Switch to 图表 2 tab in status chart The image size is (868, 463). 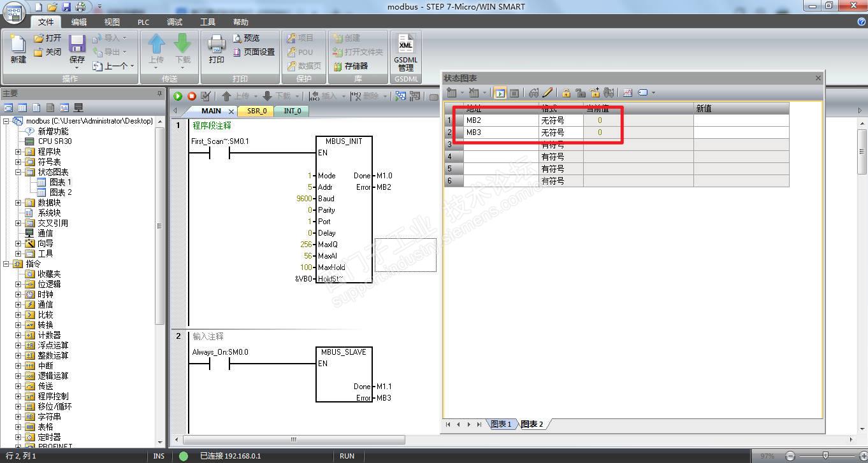pyautogui.click(x=533, y=424)
